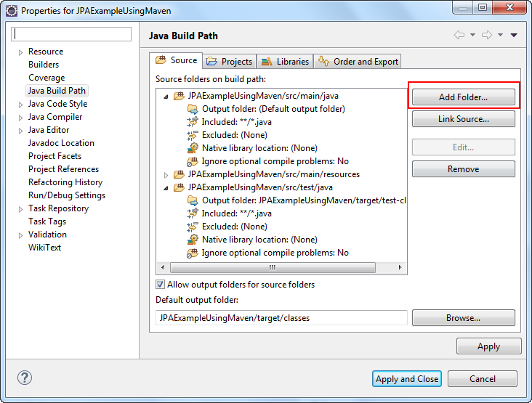
Task: Click the Remove button
Action: tap(464, 168)
